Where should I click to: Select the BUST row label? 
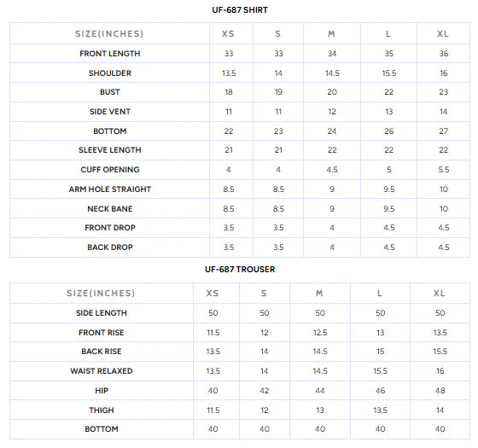110,92
